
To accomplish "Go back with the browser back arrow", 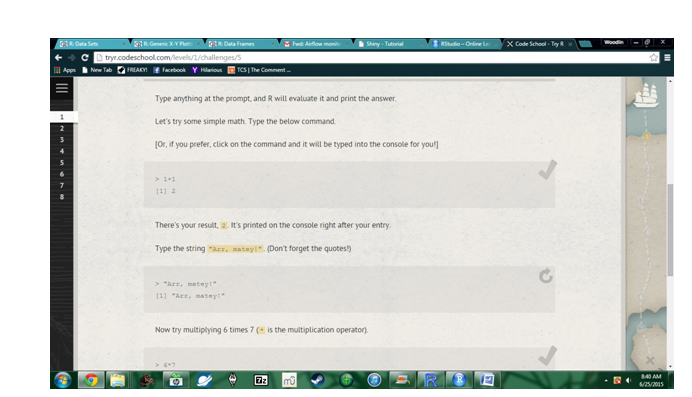I will click(58, 57).
